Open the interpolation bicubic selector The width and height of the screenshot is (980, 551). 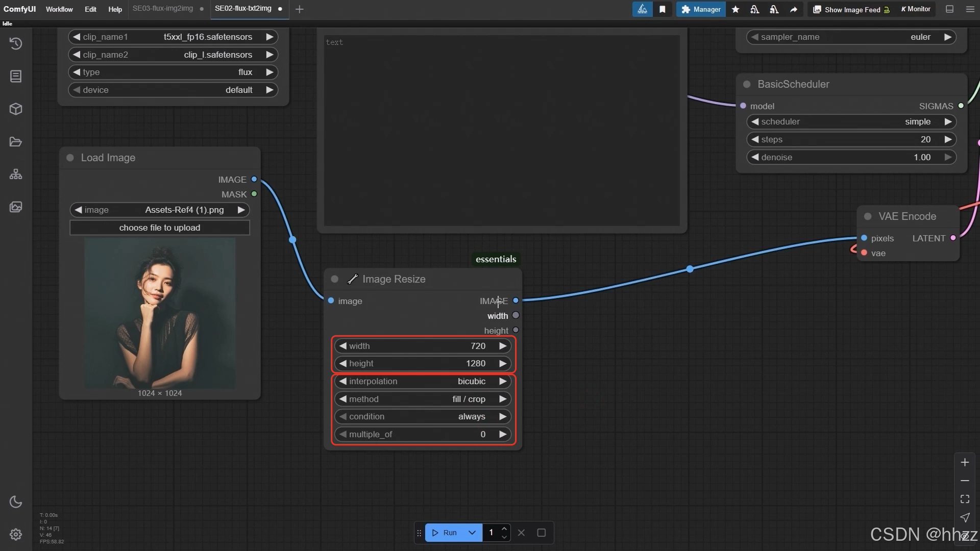coord(423,381)
